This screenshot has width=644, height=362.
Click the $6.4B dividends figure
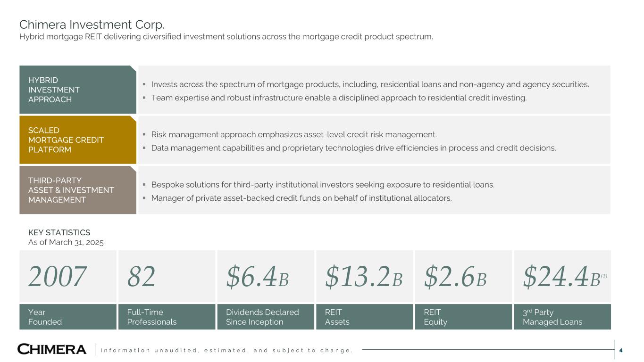coord(257,277)
